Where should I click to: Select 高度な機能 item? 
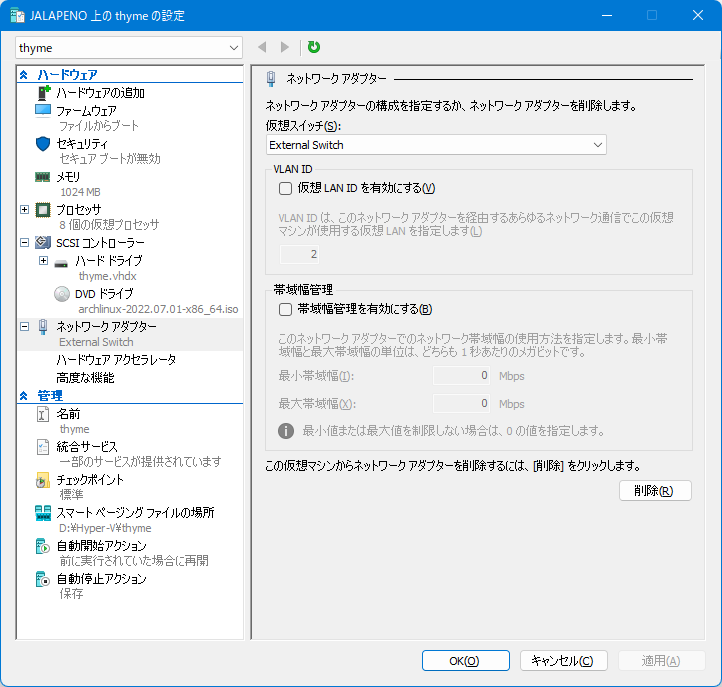(85, 378)
